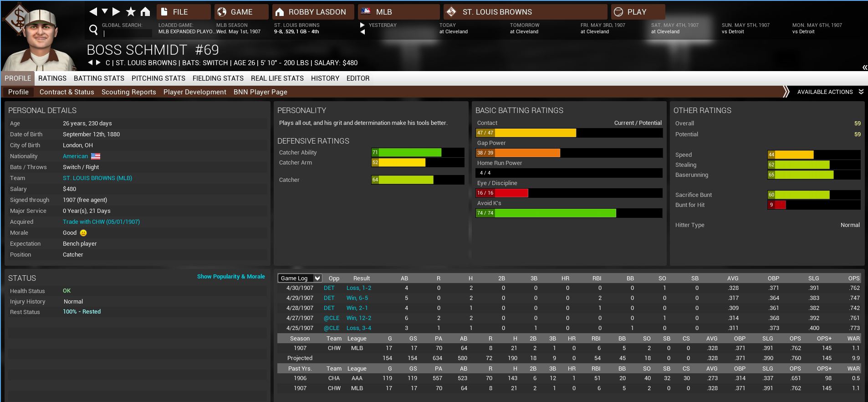Click the advance-day play arrow near Yesterday

[363, 25]
